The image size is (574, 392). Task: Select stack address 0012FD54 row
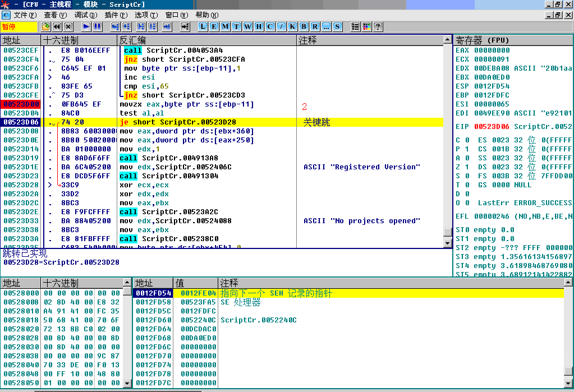pyautogui.click(x=348, y=293)
